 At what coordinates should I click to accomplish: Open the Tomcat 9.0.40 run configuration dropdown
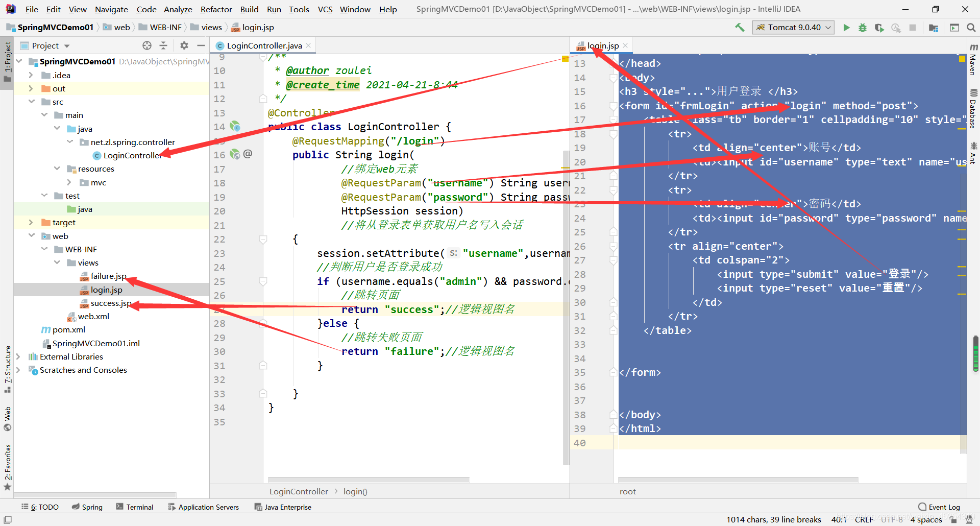[793, 28]
